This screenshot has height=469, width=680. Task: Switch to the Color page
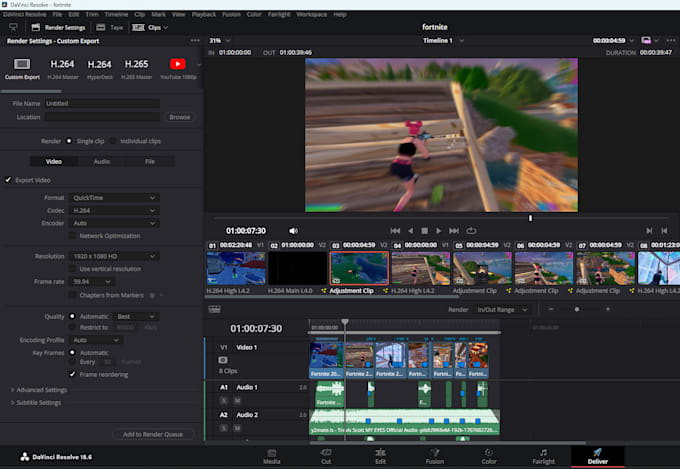pos(489,456)
